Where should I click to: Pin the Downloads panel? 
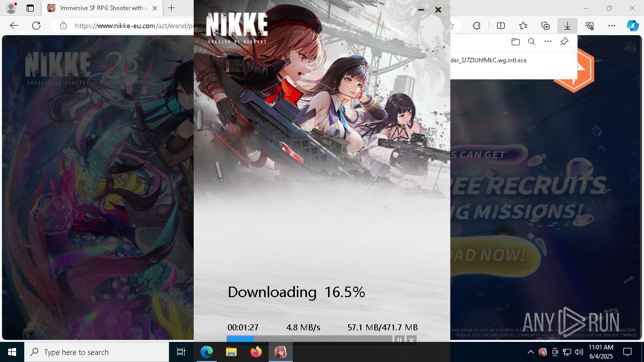point(564,42)
